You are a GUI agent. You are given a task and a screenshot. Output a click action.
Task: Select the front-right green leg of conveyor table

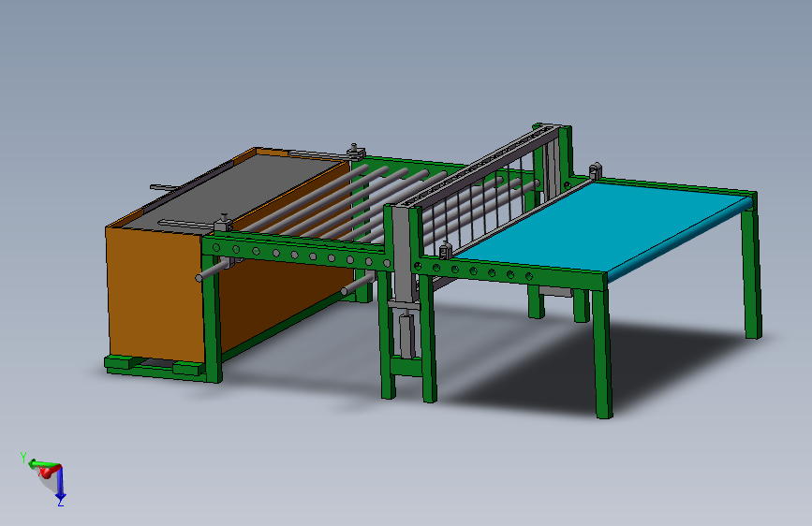coord(602,353)
